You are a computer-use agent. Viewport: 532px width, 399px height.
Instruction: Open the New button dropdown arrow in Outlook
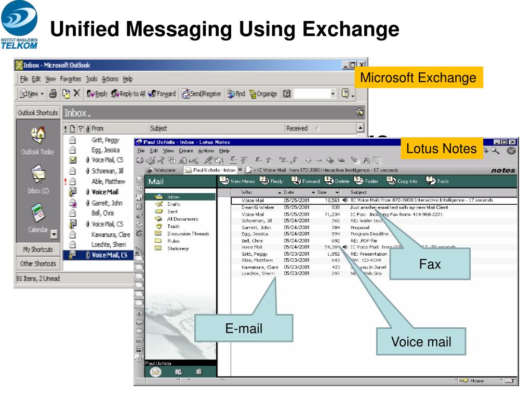point(42,94)
